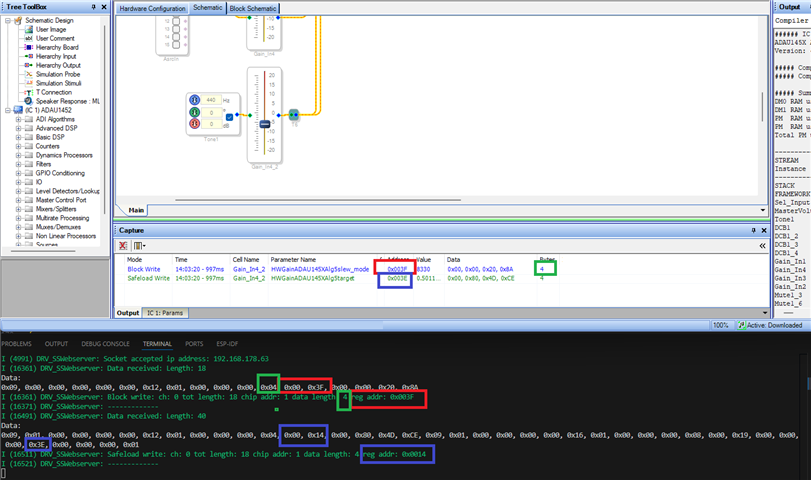811x480 pixels.
Task: Expand the Advanced DSP folder
Action: click(18, 128)
